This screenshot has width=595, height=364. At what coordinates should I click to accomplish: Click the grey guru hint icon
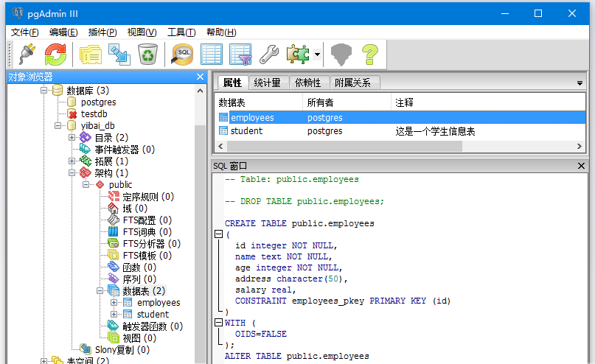[341, 55]
